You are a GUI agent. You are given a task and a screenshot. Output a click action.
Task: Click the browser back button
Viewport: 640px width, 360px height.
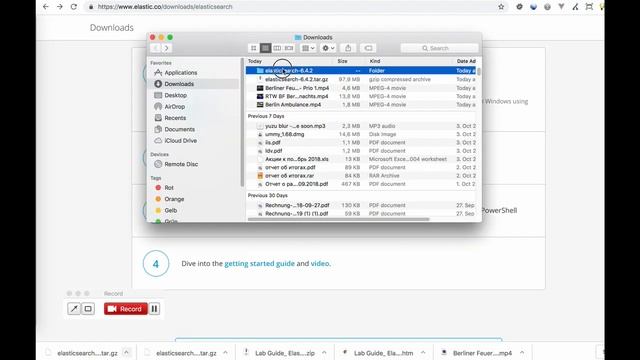pyautogui.click(x=46, y=7)
